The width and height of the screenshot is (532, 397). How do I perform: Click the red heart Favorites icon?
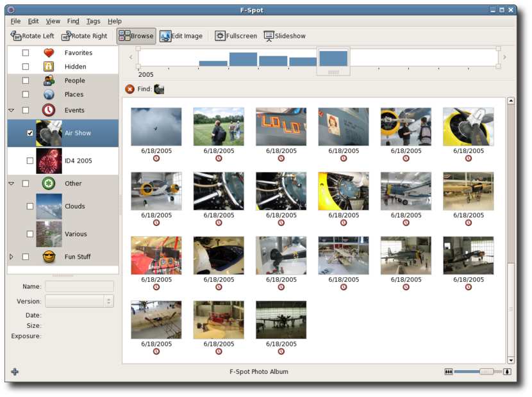coord(49,53)
